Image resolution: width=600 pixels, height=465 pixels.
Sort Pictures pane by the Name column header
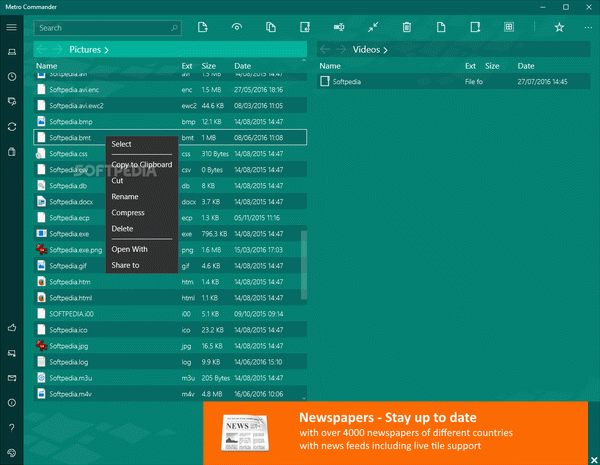point(46,66)
